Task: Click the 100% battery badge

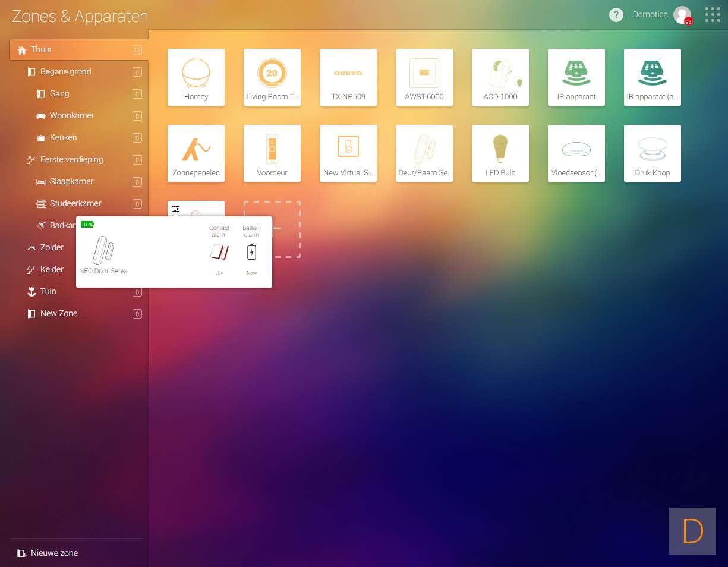Action: click(87, 224)
